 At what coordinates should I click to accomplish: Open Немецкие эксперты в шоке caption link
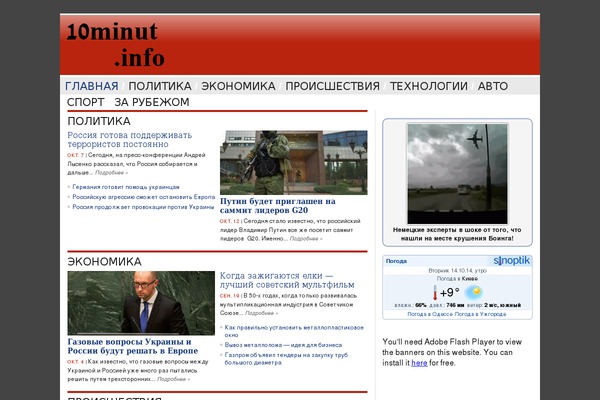point(457,234)
